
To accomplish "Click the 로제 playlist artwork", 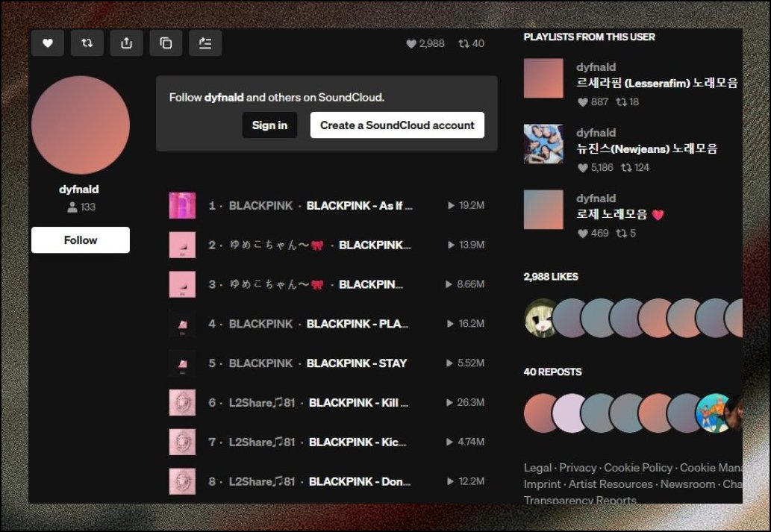I will coord(543,210).
